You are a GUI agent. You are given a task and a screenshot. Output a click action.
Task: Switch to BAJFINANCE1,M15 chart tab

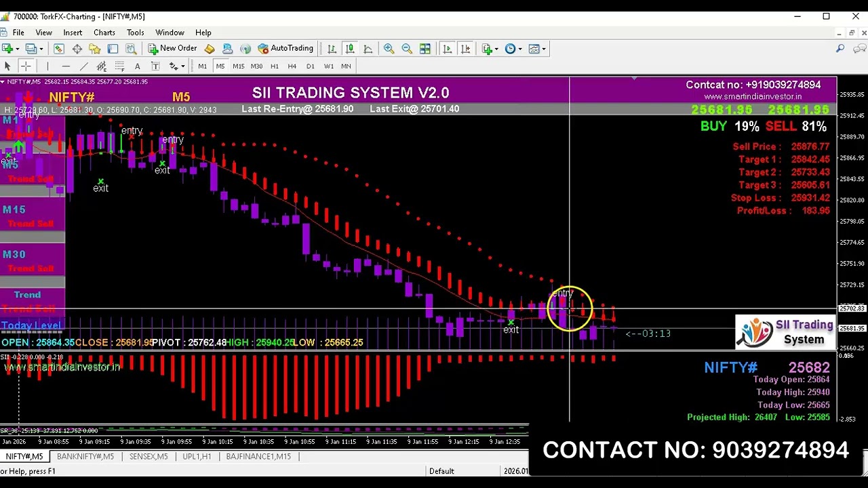[258, 457]
